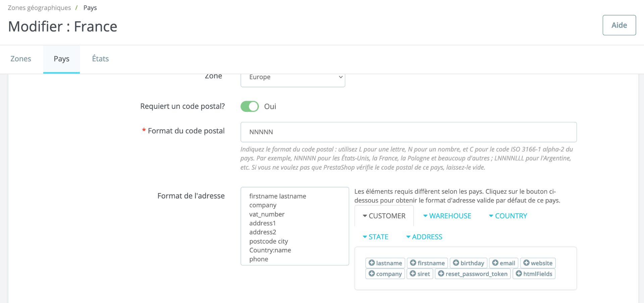Add the email field tag
Image resolution: width=644 pixels, height=303 pixels.
504,263
